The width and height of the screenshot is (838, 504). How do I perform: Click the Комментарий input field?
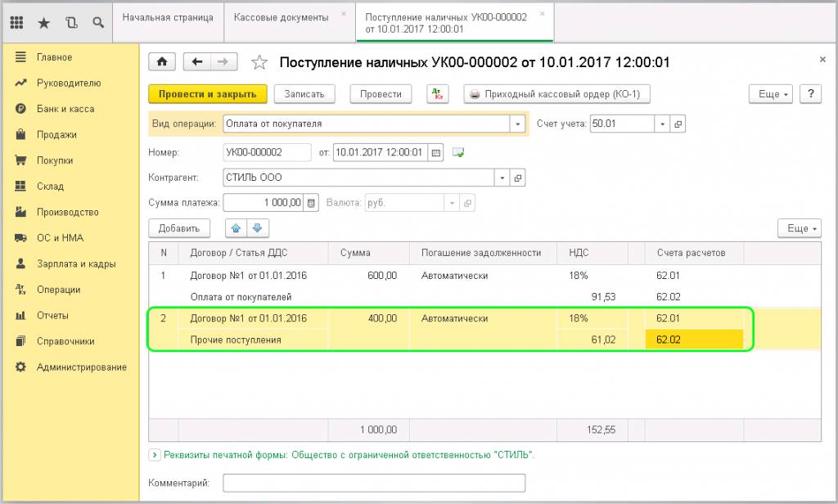tap(374, 484)
